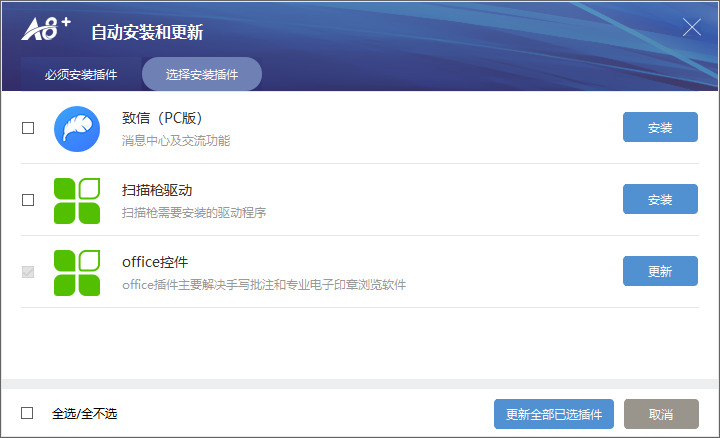The image size is (720, 438).
Task: Click the 致信（PC版）title text
Action: pos(163,118)
